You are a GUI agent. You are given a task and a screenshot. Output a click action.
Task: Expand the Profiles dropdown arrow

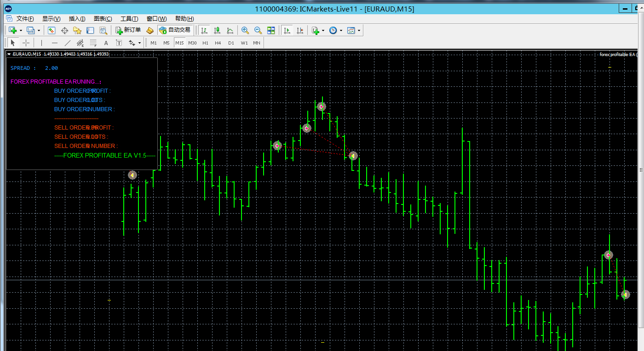(x=39, y=31)
